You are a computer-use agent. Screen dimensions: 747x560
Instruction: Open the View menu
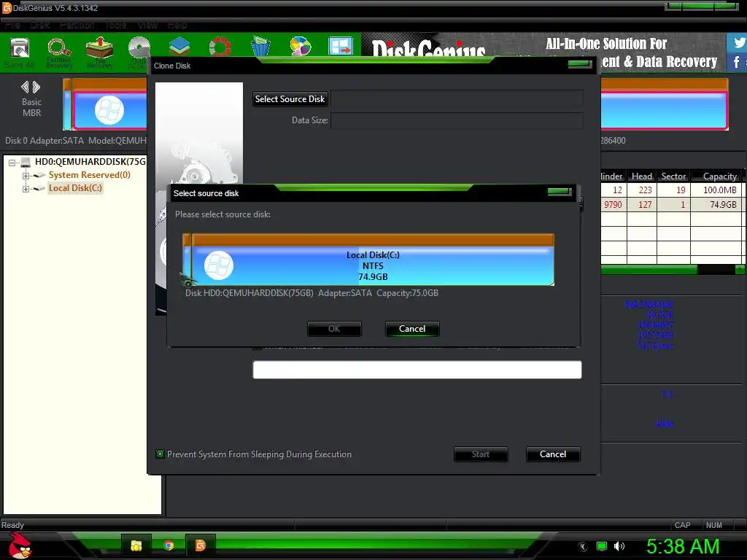tap(147, 26)
